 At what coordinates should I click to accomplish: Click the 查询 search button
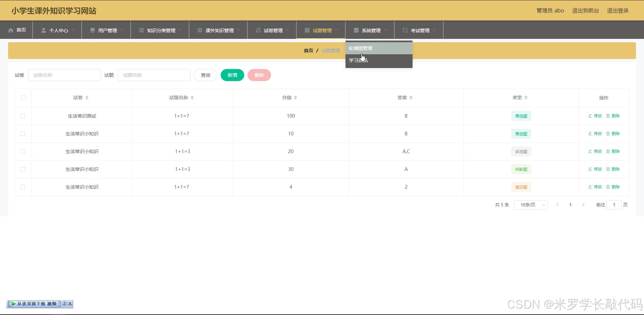tap(206, 75)
